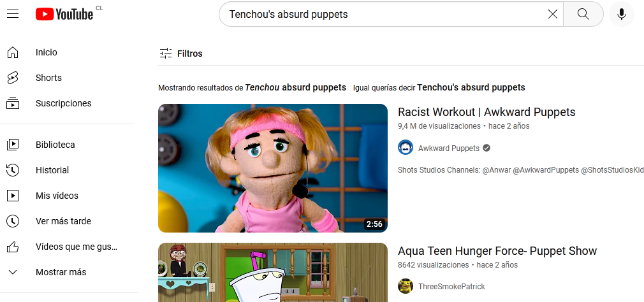Click the Suscripciones icon

point(13,103)
